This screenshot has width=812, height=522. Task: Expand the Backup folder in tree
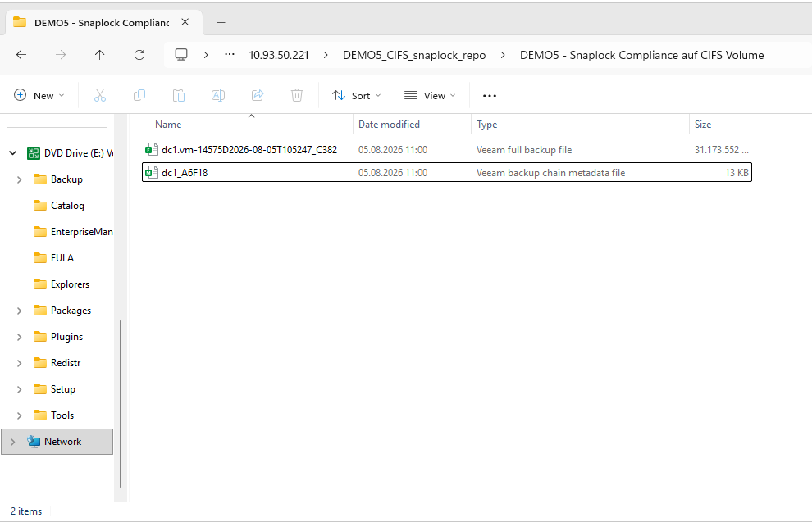19,179
